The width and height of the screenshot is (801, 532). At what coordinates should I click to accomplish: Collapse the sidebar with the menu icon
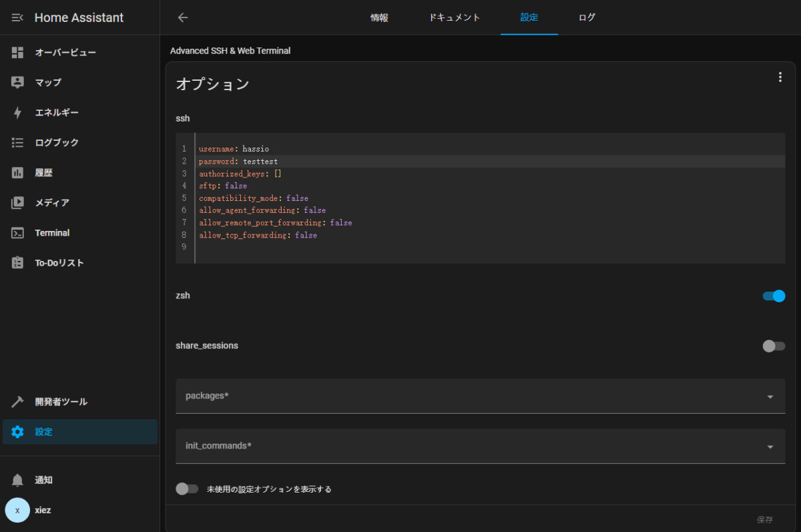[x=17, y=17]
